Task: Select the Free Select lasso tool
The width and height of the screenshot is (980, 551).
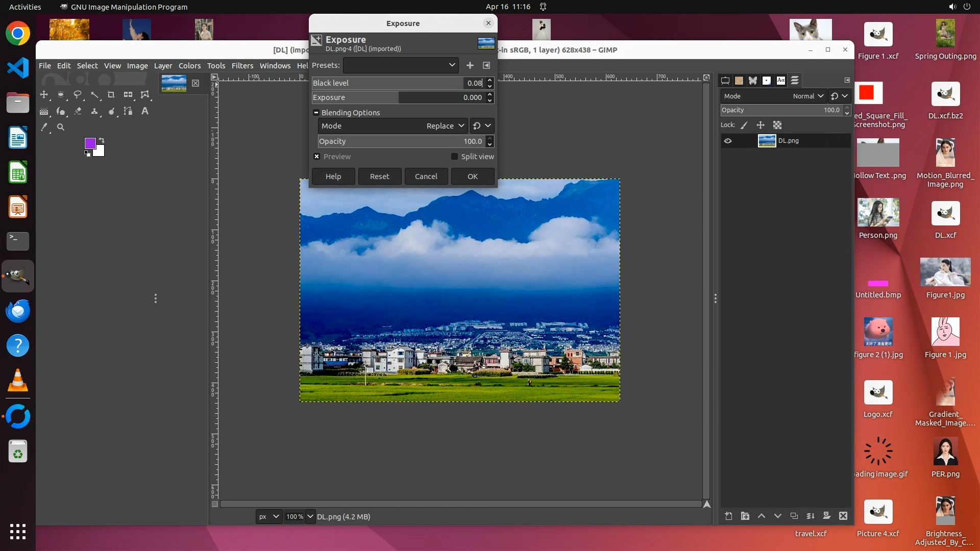Action: pos(78,95)
